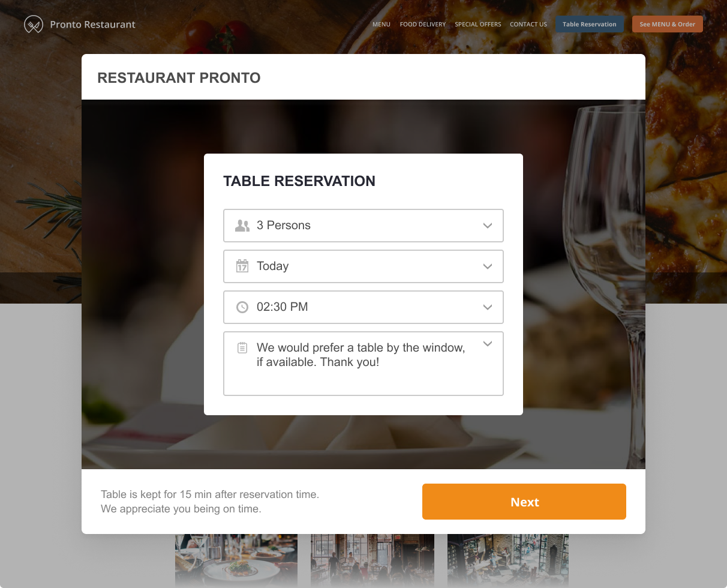Click the notes clipboard icon in the request field

(x=242, y=347)
